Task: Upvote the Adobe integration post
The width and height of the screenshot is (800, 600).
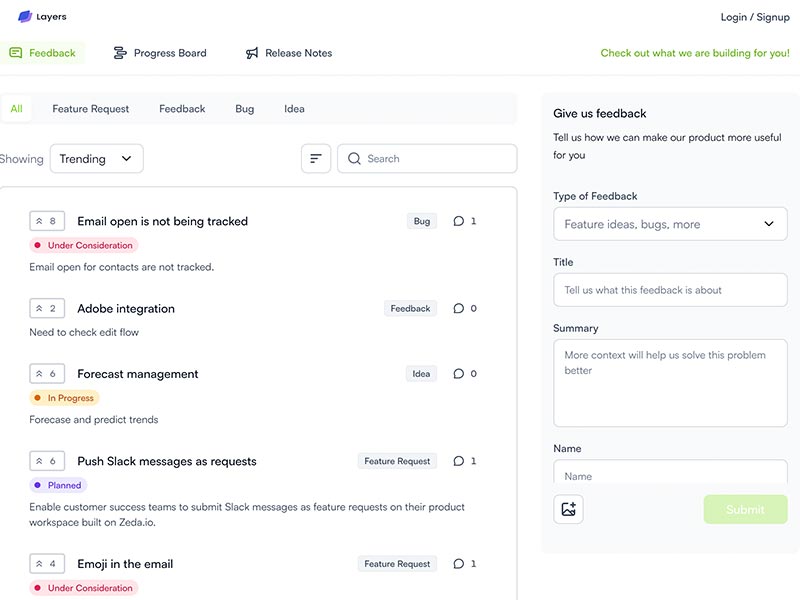Action: (x=47, y=309)
